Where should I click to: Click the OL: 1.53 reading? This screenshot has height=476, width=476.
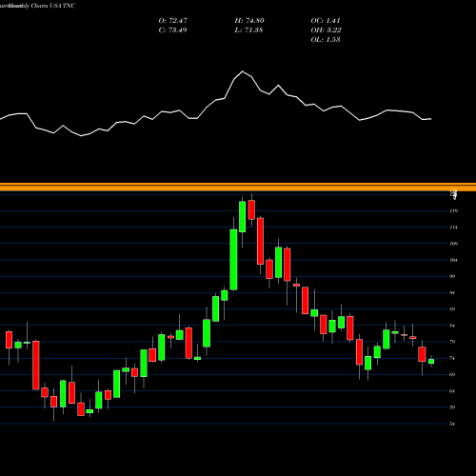point(326,40)
